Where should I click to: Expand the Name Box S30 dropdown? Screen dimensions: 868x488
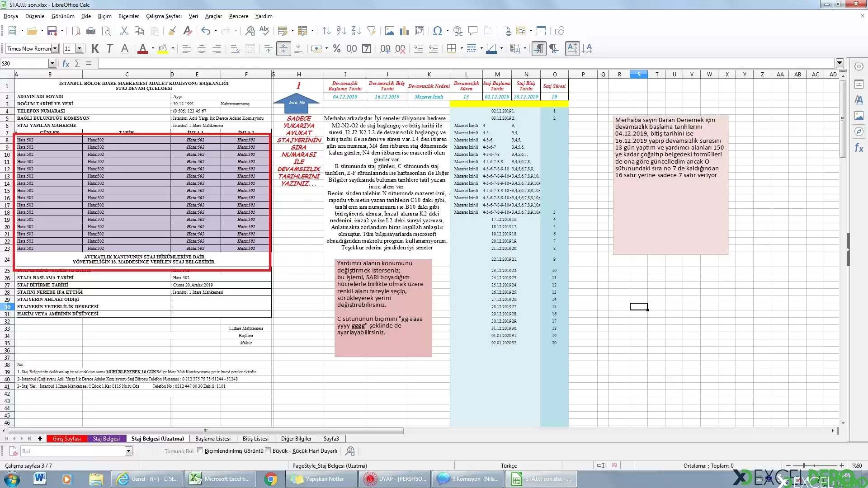[52, 63]
